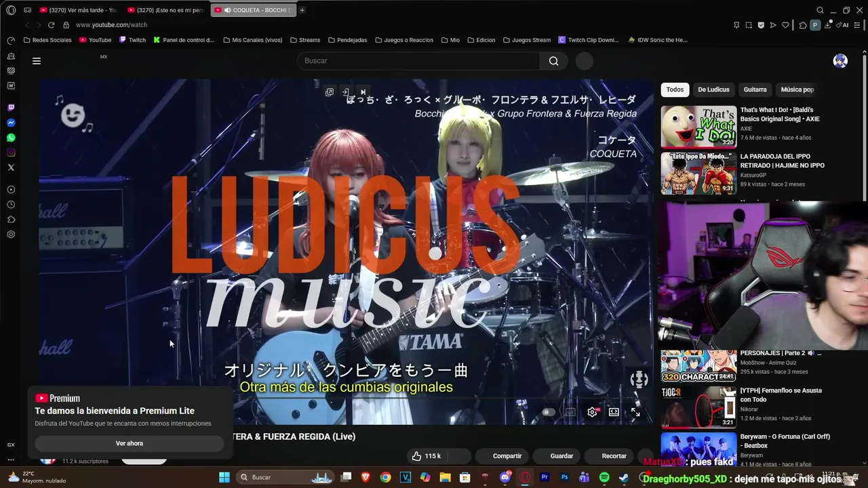Open Opera sidebar history clock
868x488 pixels.
(x=11, y=205)
